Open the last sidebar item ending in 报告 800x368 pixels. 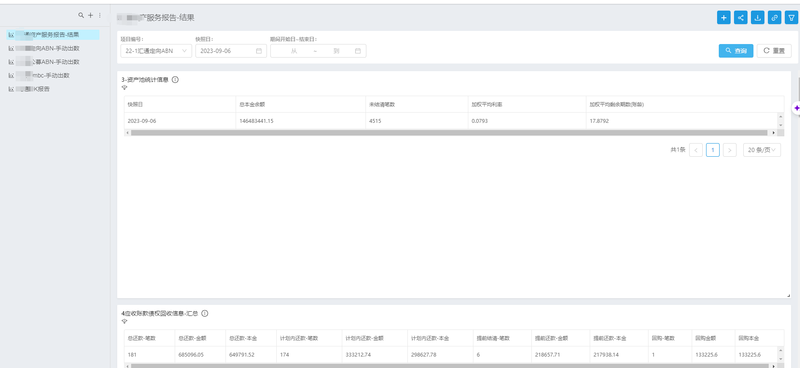click(53, 89)
